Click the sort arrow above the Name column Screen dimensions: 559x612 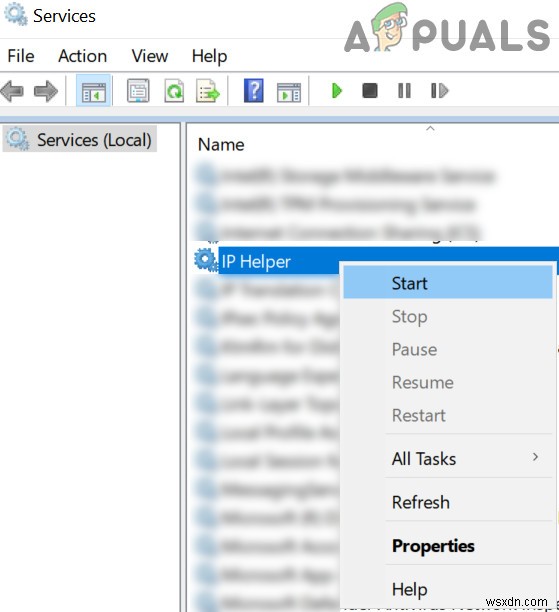click(x=430, y=128)
